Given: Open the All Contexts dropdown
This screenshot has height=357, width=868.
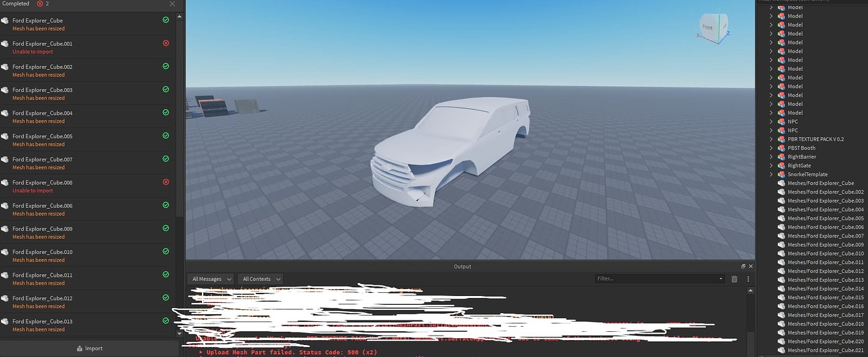Looking at the screenshot, I should (260, 278).
